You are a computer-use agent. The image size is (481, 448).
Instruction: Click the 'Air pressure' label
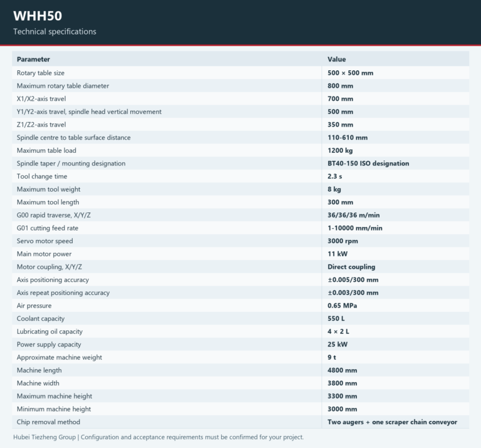(x=34, y=306)
